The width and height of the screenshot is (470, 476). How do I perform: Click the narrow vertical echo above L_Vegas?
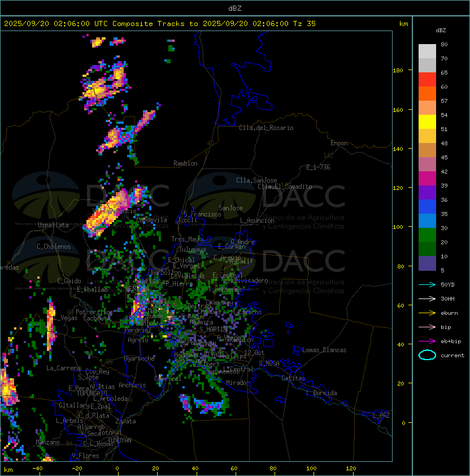tap(50, 325)
